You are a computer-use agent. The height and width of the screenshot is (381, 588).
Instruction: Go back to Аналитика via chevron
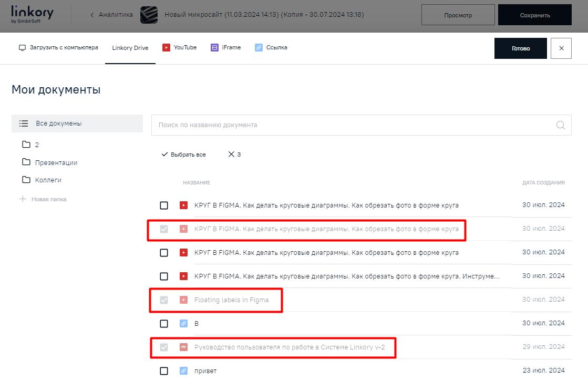[92, 15]
